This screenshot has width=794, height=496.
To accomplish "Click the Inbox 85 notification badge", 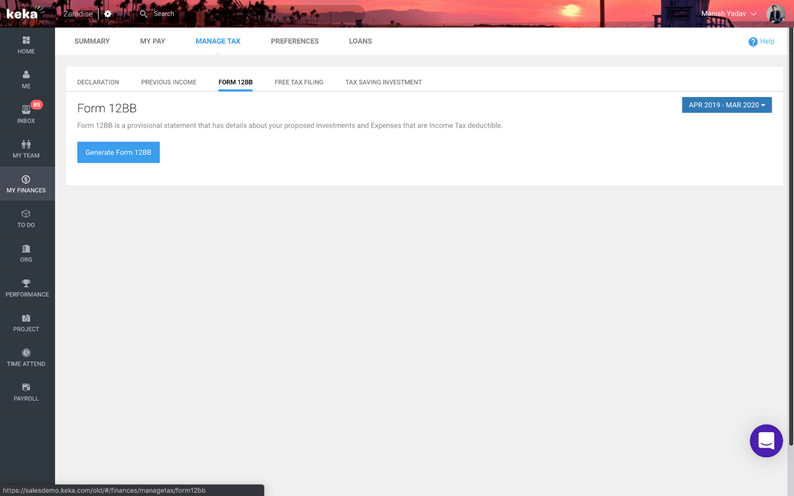I will click(36, 105).
